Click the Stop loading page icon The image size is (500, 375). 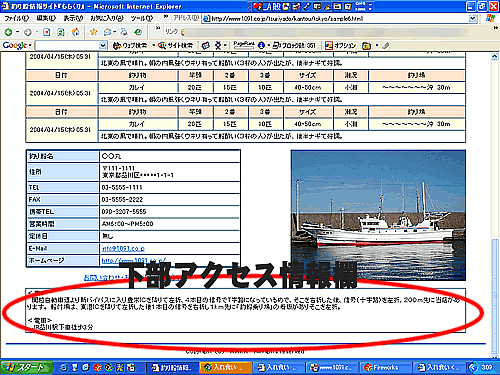click(x=47, y=32)
